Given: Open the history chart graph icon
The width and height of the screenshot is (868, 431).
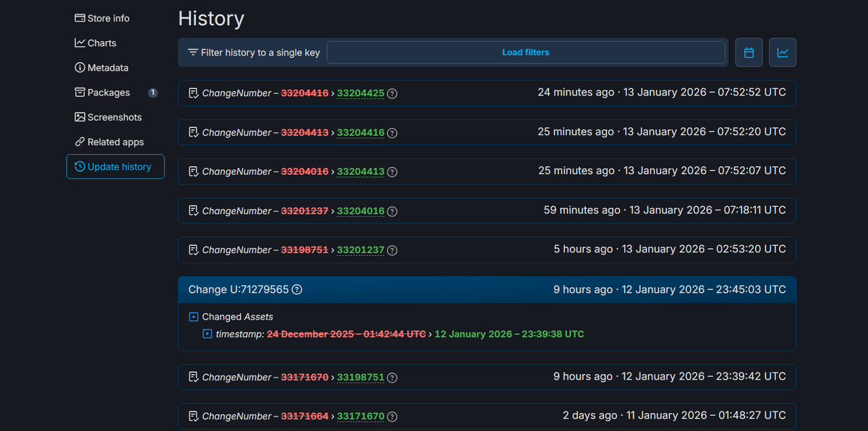Looking at the screenshot, I should [x=783, y=52].
